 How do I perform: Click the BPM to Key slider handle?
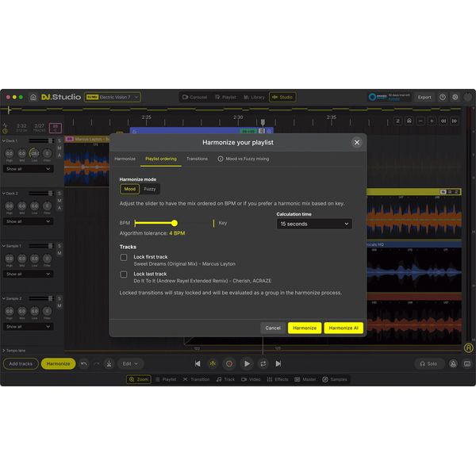[x=175, y=223]
